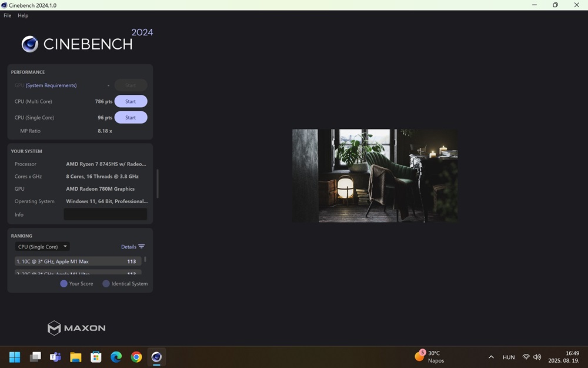The width and height of the screenshot is (588, 368).
Task: Click the Maxon logo
Action: [76, 328]
